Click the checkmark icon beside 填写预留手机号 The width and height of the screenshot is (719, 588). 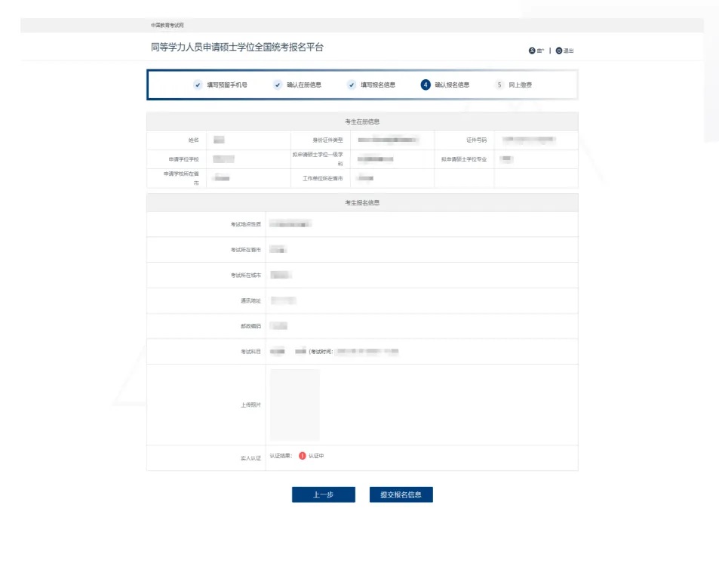click(198, 85)
